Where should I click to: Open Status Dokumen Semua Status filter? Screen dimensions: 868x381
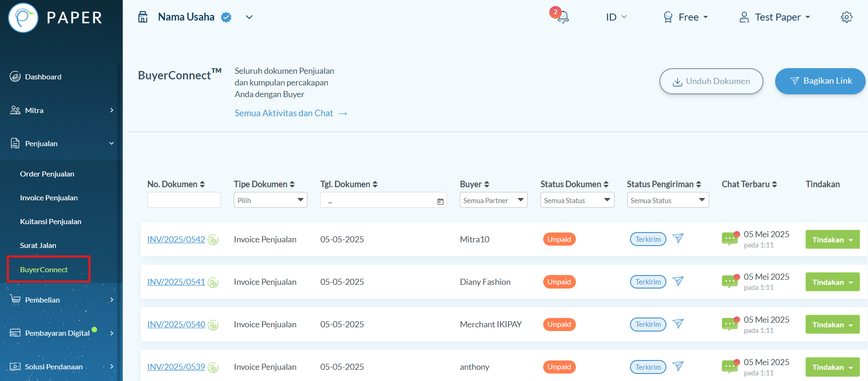(577, 200)
